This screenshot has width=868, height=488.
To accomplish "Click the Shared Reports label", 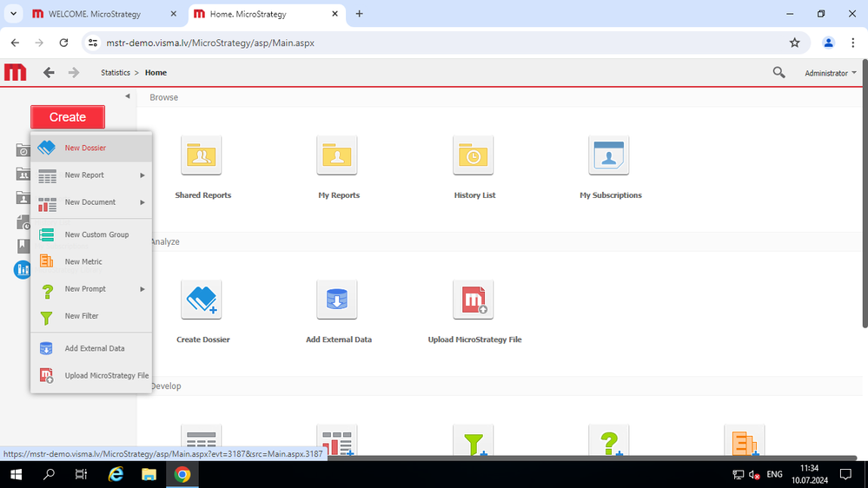I will 203,195.
